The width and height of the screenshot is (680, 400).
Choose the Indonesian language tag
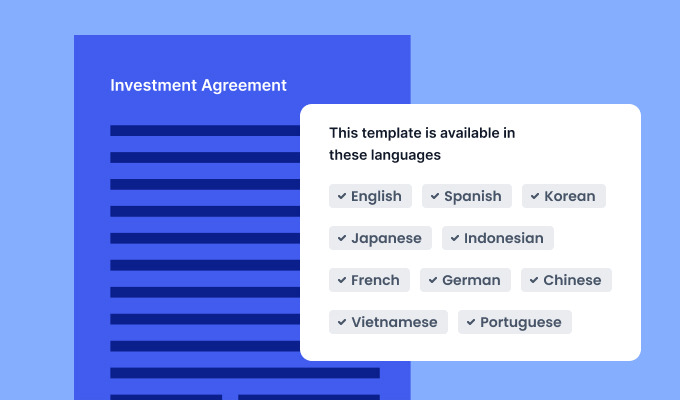coord(498,238)
